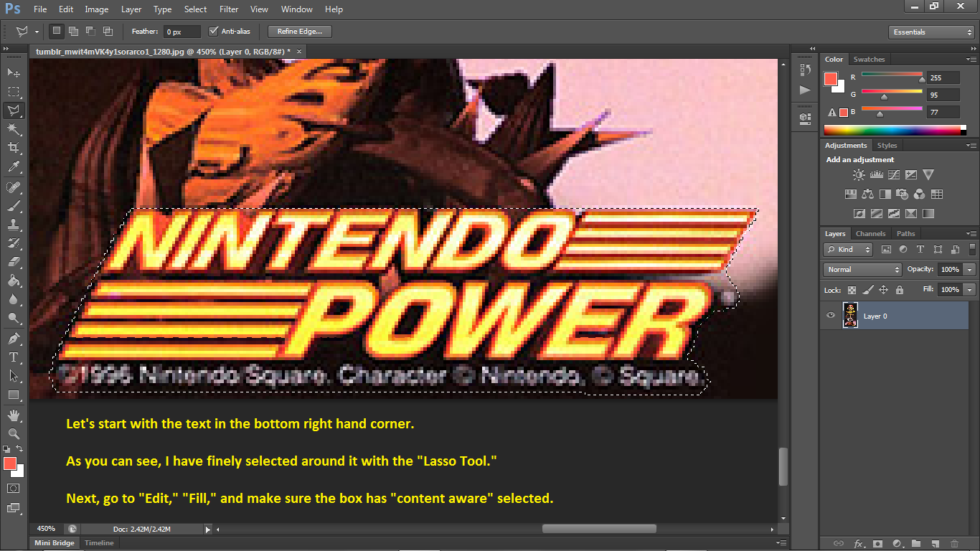This screenshot has width=980, height=551.
Task: Select the Pen tool
Action: tap(14, 339)
